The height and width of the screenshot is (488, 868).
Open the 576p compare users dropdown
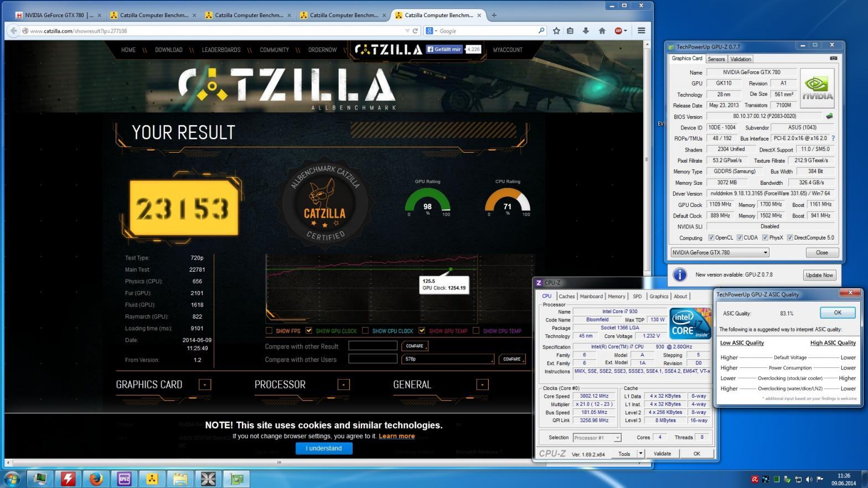448,359
